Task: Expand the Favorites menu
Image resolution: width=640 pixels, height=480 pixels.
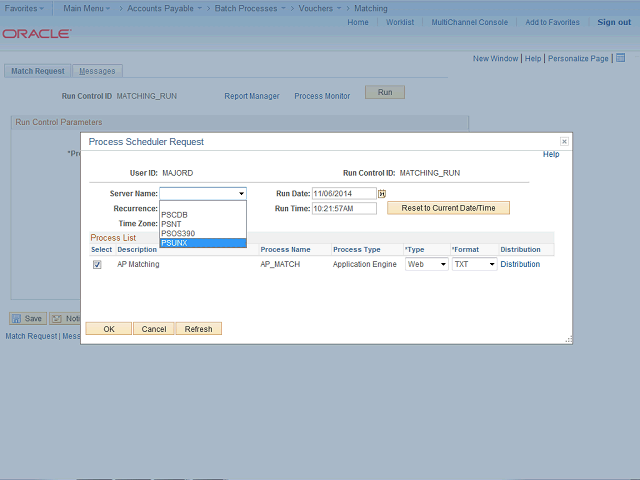Action: tap(24, 8)
